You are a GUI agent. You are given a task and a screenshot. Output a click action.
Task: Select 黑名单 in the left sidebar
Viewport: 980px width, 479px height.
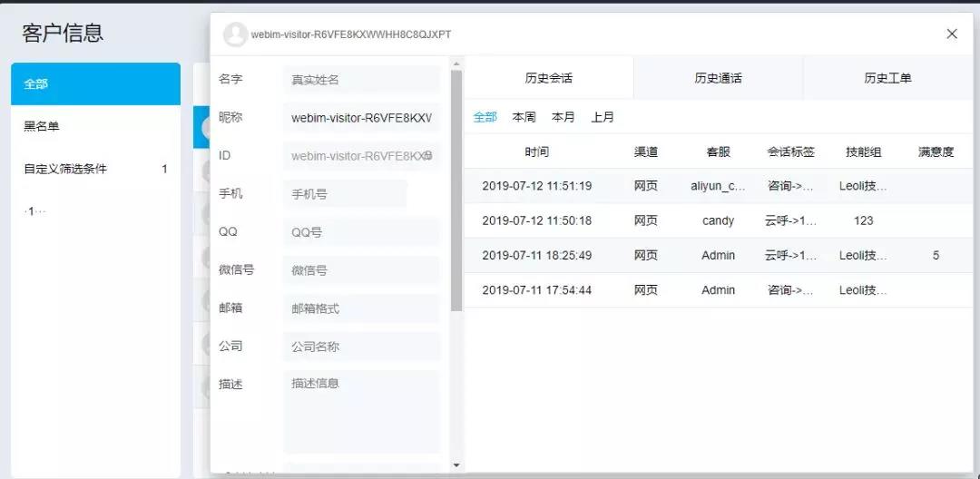42,126
